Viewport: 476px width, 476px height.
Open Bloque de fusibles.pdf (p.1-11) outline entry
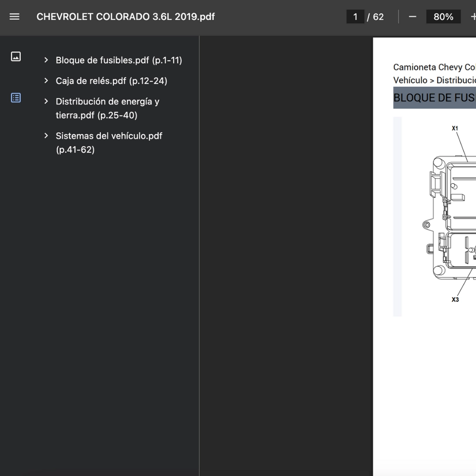119,60
